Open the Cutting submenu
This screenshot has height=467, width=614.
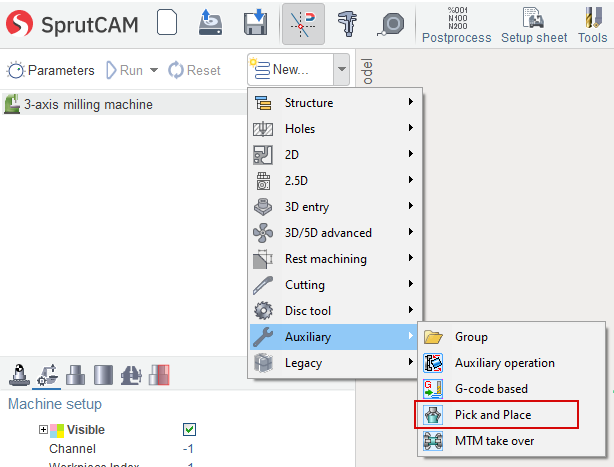pyautogui.click(x=335, y=285)
